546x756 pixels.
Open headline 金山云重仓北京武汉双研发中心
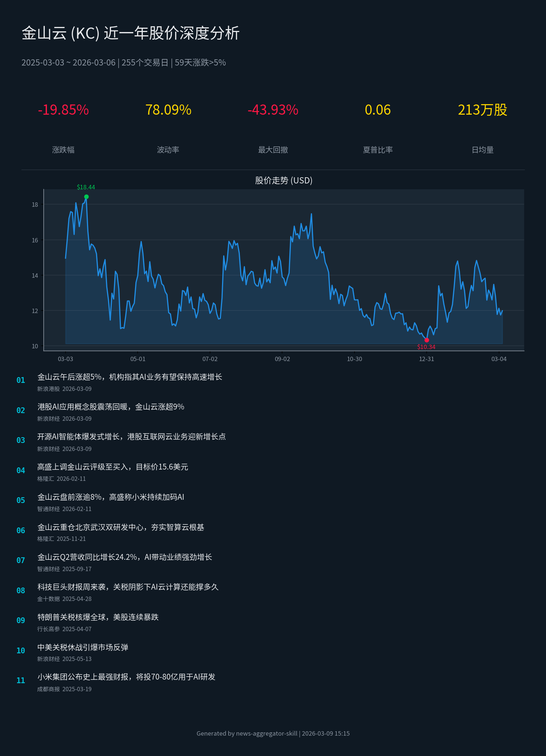pyautogui.click(x=121, y=527)
